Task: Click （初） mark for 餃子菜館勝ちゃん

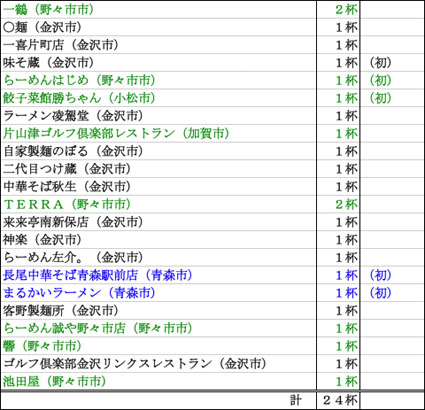Action: click(381, 98)
